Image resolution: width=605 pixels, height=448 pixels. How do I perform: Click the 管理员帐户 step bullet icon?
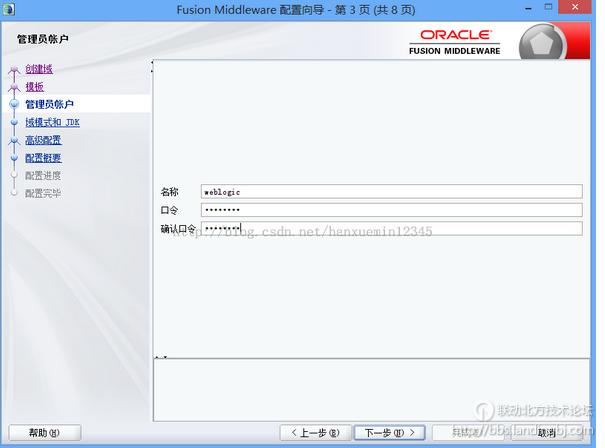(x=14, y=104)
